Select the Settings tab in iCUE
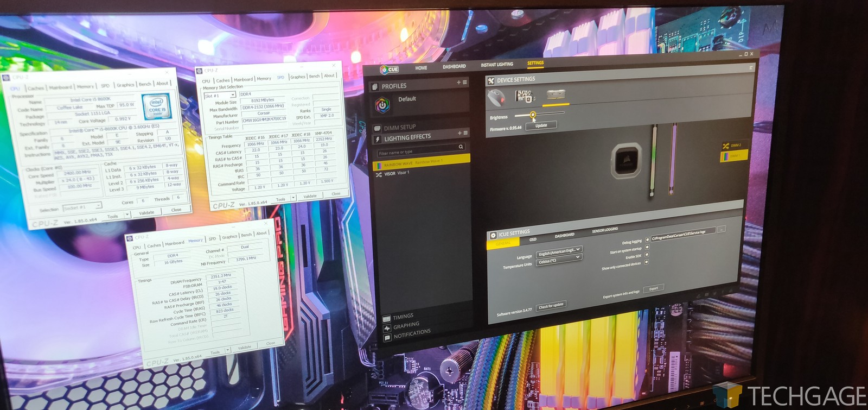 (x=535, y=63)
